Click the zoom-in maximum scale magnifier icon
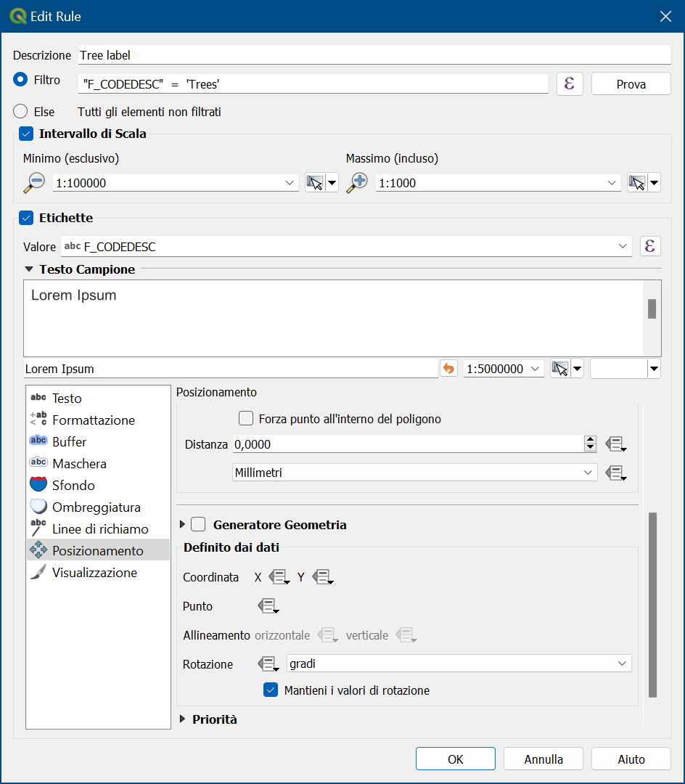This screenshot has height=784, width=685. (357, 182)
